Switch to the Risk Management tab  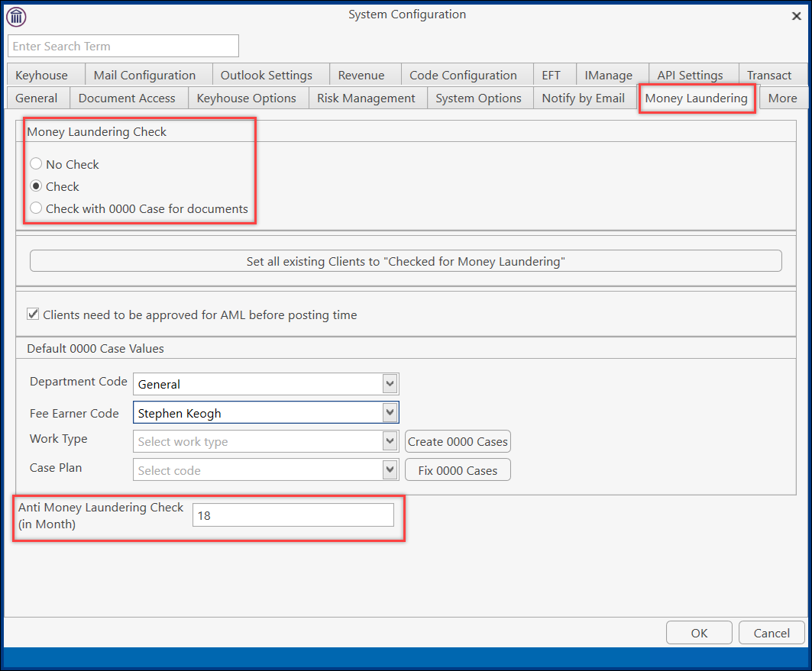coord(366,98)
